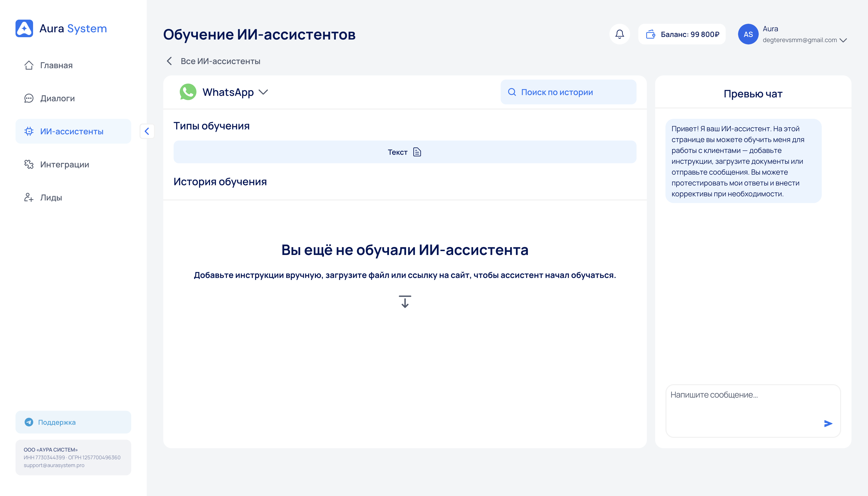The height and width of the screenshot is (496, 868).
Task: Send message with paper plane icon
Action: pos(828,423)
